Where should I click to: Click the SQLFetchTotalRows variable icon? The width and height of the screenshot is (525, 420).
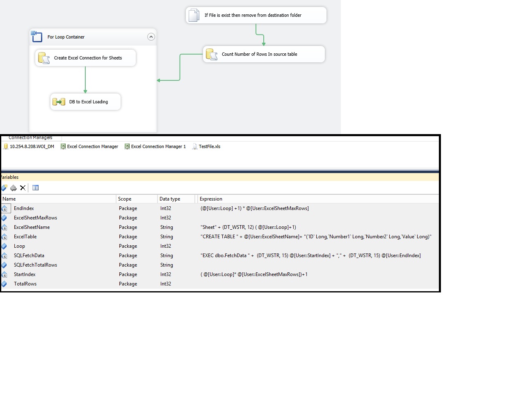pyautogui.click(x=4, y=265)
